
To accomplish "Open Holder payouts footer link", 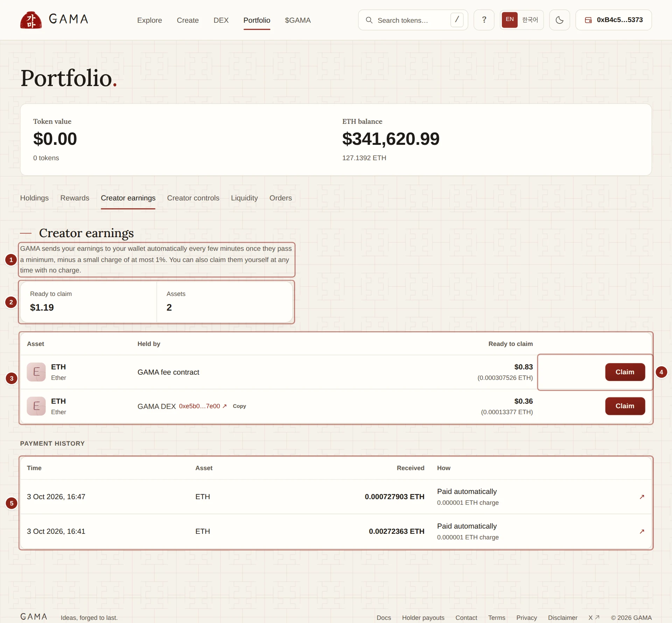I will (423, 617).
